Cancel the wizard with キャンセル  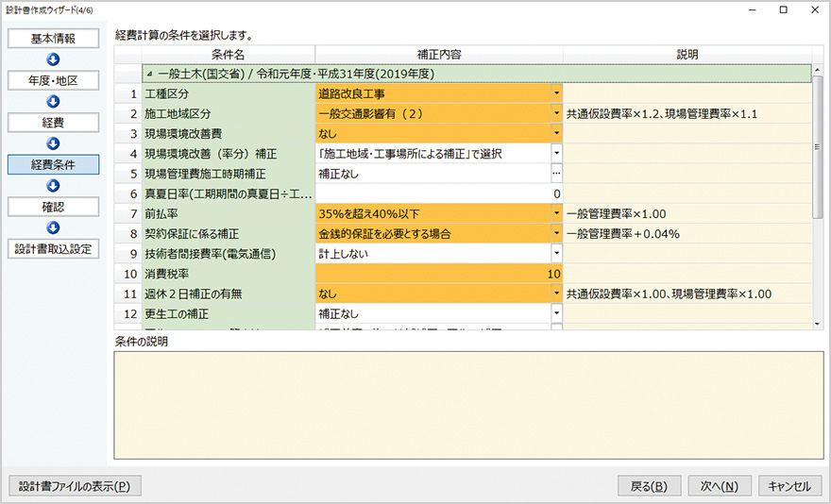point(789,486)
